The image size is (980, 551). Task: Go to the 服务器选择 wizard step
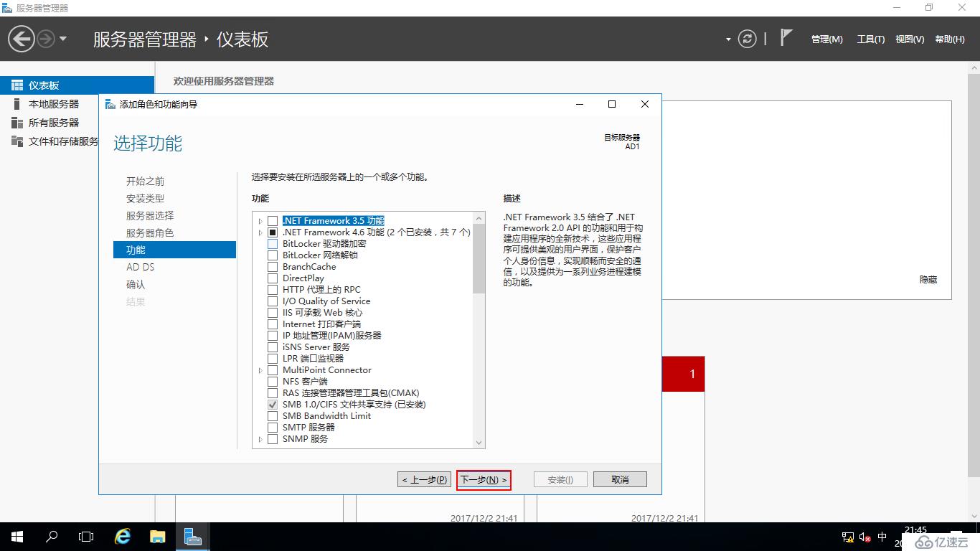click(150, 215)
